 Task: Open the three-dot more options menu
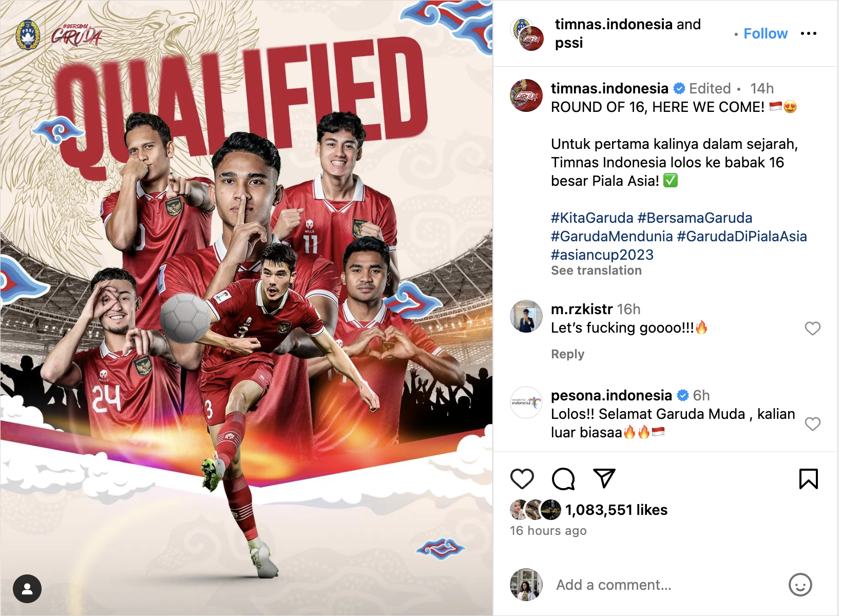808,33
